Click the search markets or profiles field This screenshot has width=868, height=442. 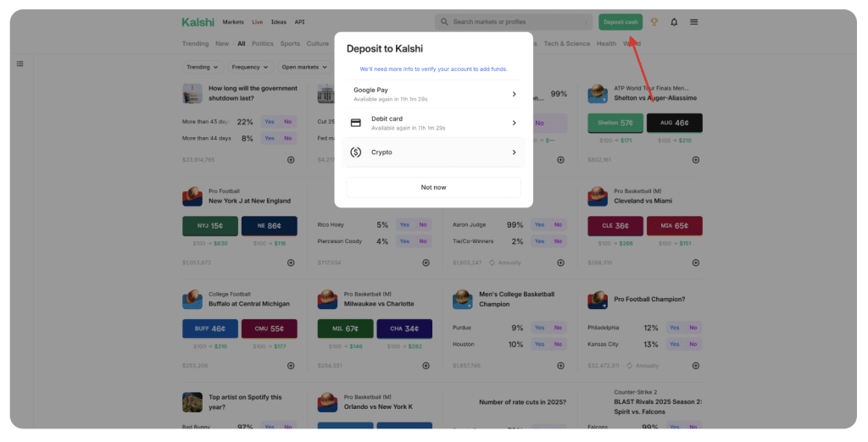tap(517, 22)
